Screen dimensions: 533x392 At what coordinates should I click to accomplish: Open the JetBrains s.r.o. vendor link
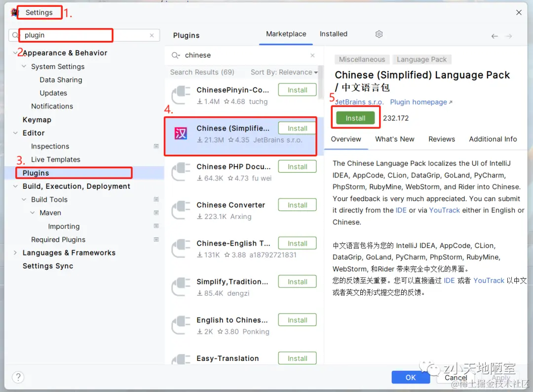pyautogui.click(x=359, y=102)
